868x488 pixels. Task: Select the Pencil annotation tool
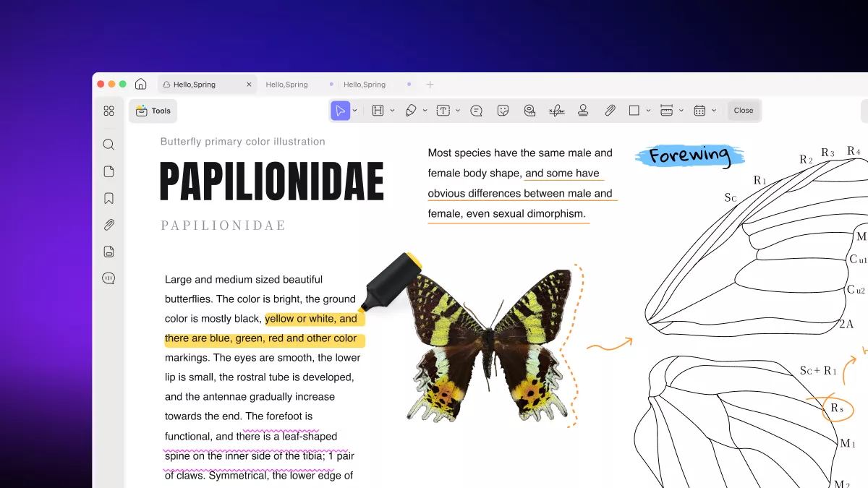[410, 110]
